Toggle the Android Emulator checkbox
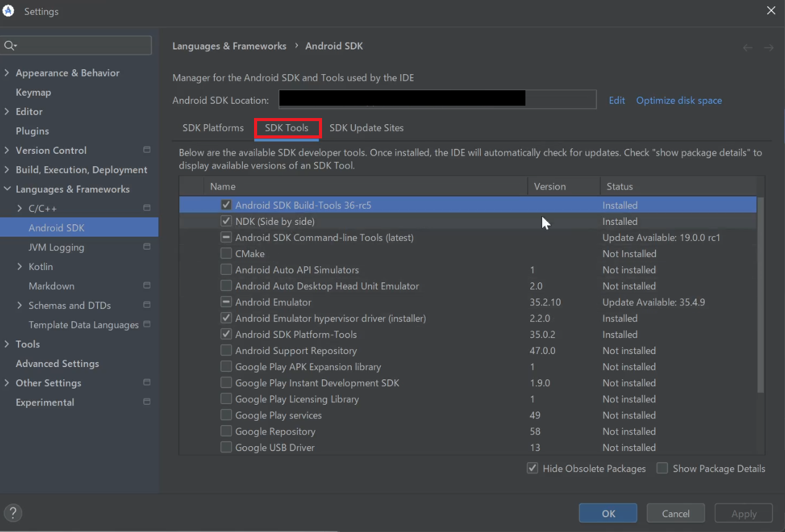The image size is (785, 532). (x=226, y=302)
